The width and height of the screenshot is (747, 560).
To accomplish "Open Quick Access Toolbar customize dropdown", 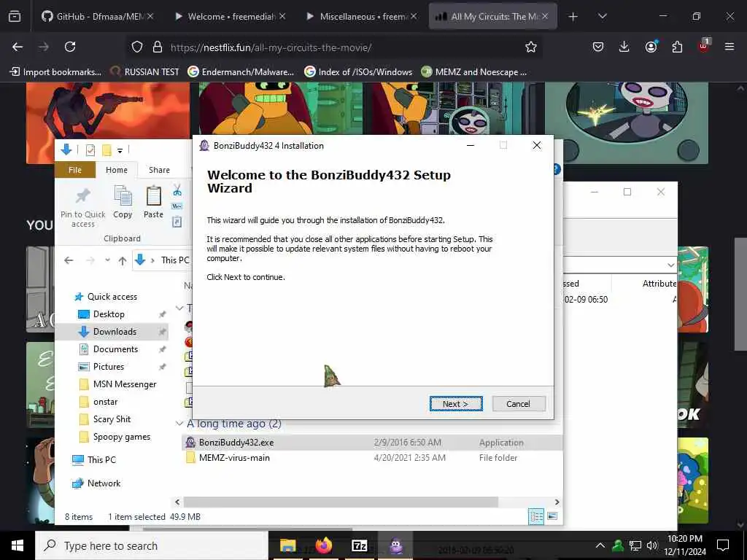I will tap(120, 150).
